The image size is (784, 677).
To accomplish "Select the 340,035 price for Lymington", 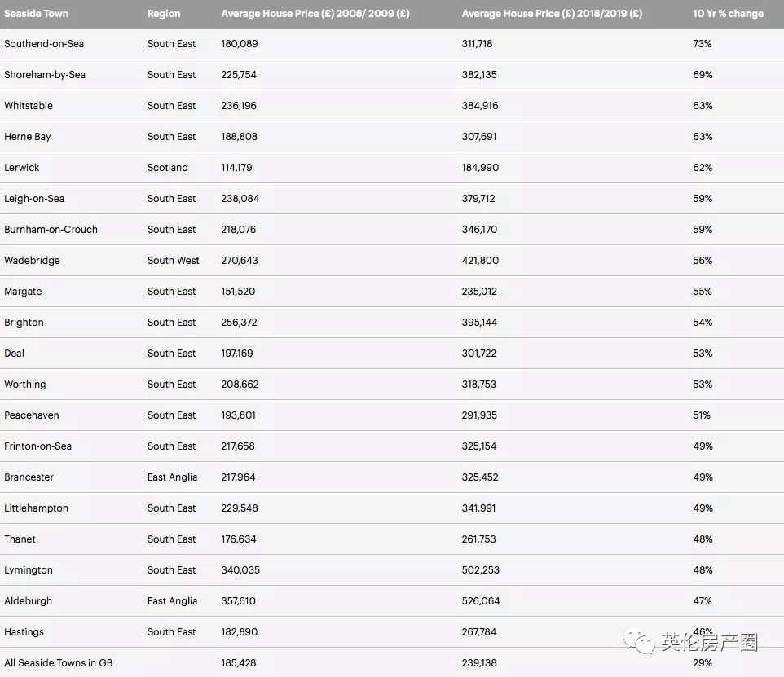I will 240,570.
